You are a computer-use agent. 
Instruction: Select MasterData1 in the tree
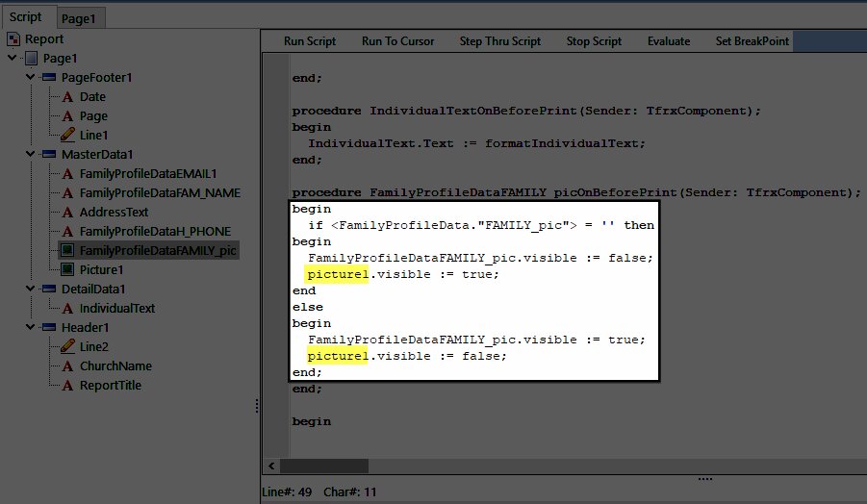click(97, 154)
